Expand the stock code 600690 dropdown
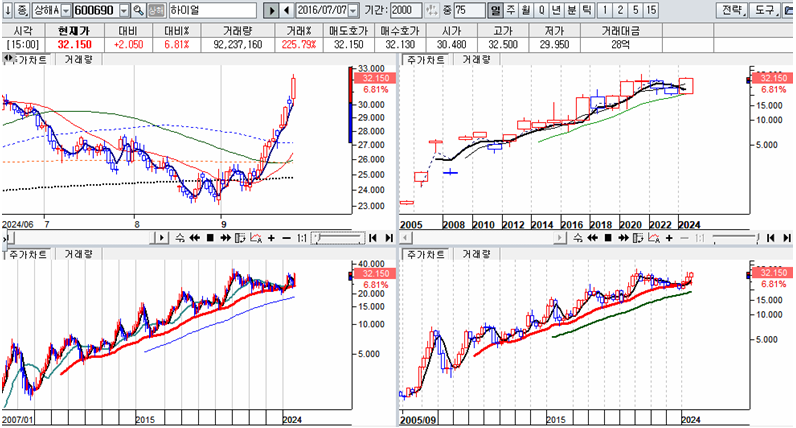Image resolution: width=796 pixels, height=428 pixels. tap(124, 10)
